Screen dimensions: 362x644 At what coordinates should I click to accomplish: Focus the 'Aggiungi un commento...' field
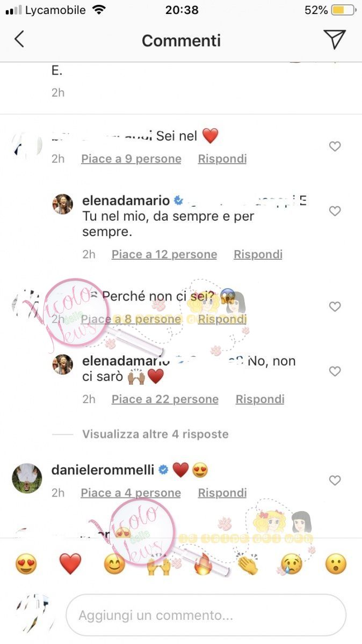206,615
